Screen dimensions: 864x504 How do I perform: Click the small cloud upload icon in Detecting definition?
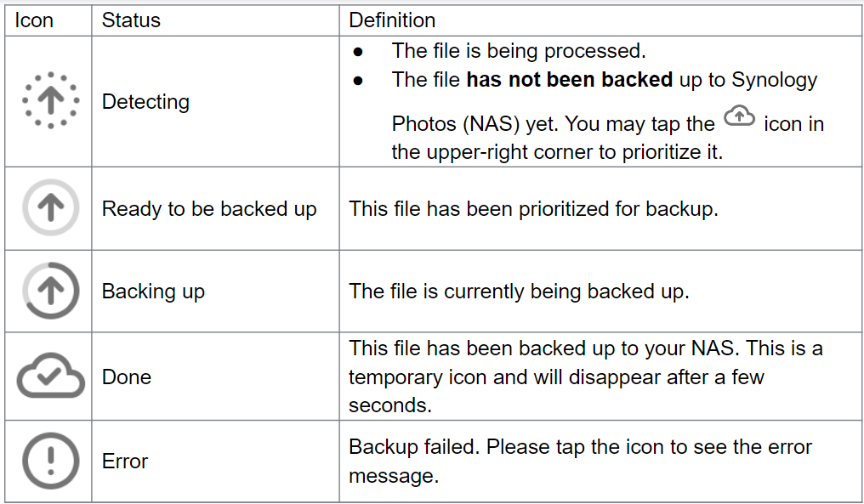(739, 118)
